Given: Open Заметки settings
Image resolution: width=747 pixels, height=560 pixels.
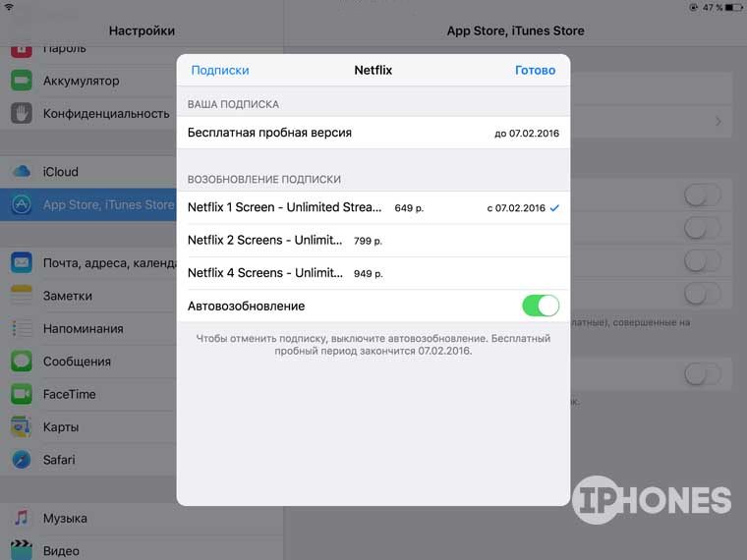Looking at the screenshot, I should coord(88,296).
